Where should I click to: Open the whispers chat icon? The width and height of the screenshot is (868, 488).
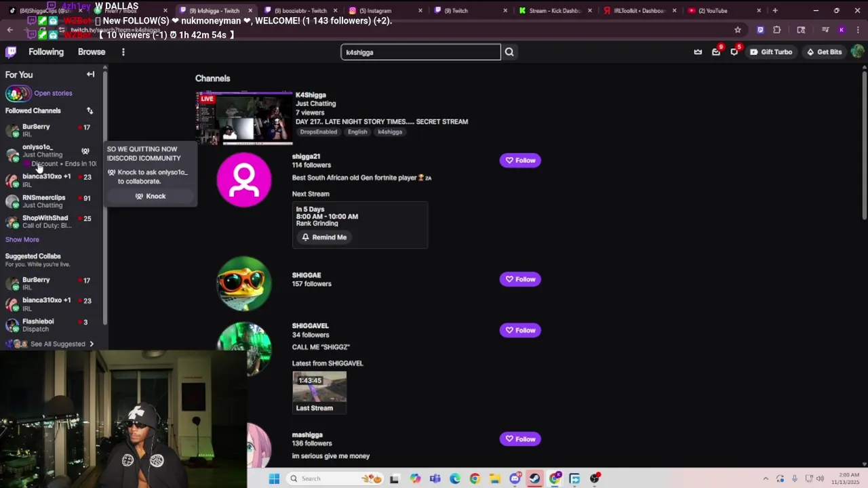(x=734, y=52)
